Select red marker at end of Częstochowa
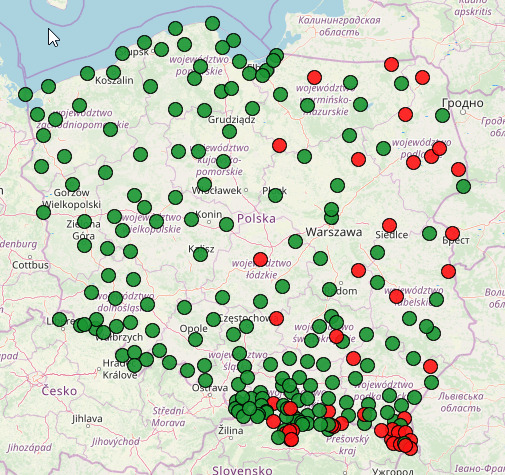Viewport: 505px width, 475px height. pyautogui.click(x=276, y=318)
